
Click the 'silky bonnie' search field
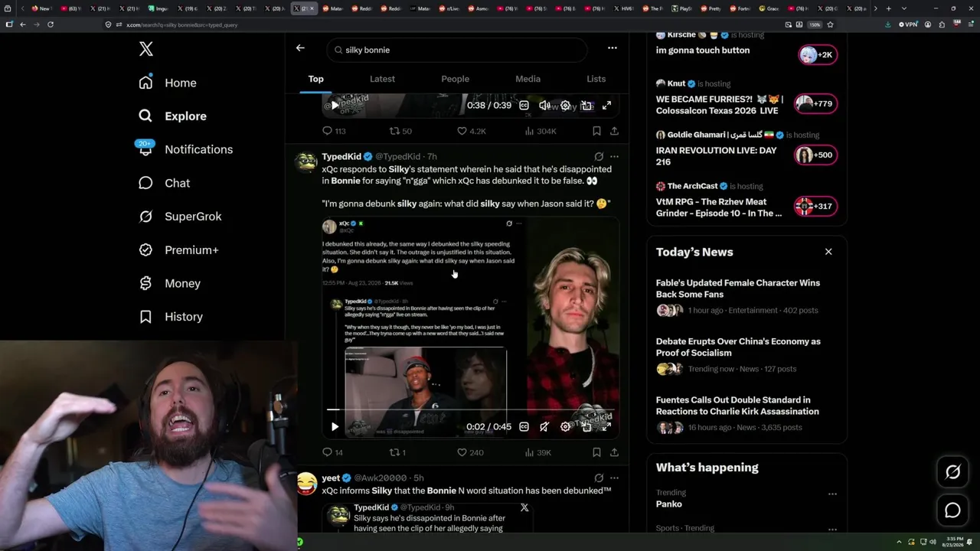[x=457, y=50]
